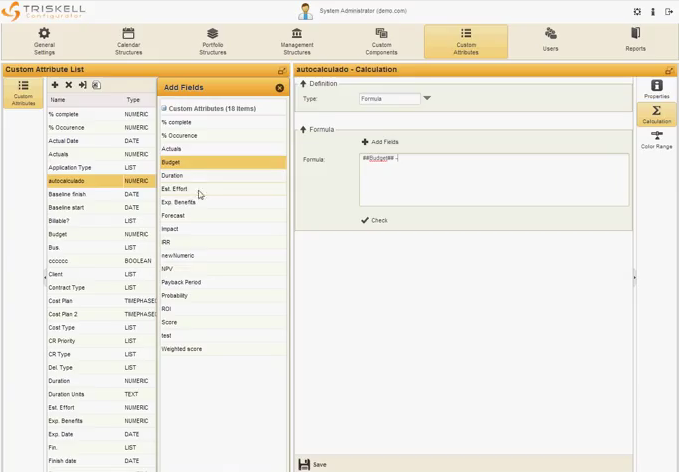This screenshot has height=472, width=679.
Task: Click the Type Formula combo field
Action: [x=390, y=99]
